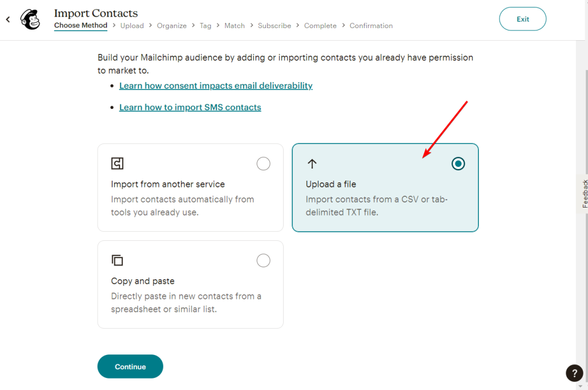Image resolution: width=588 pixels, height=390 pixels.
Task: Click the Exit button
Action: point(523,19)
